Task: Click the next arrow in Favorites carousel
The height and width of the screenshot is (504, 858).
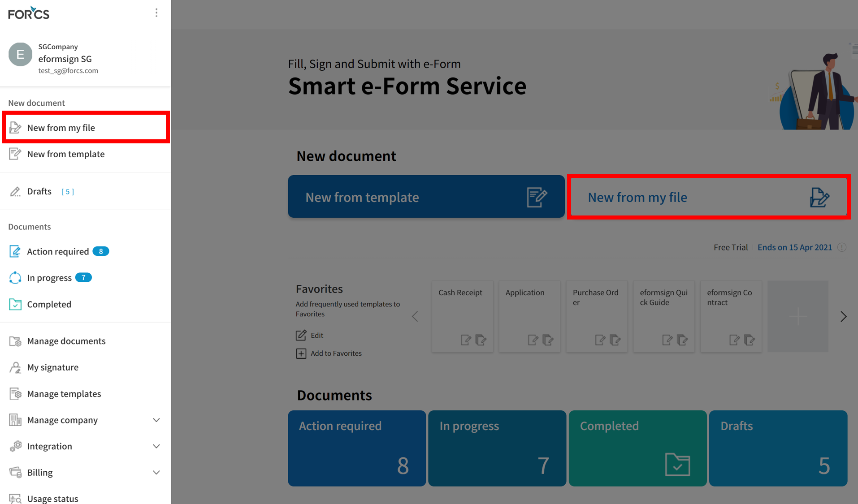Action: point(843,316)
